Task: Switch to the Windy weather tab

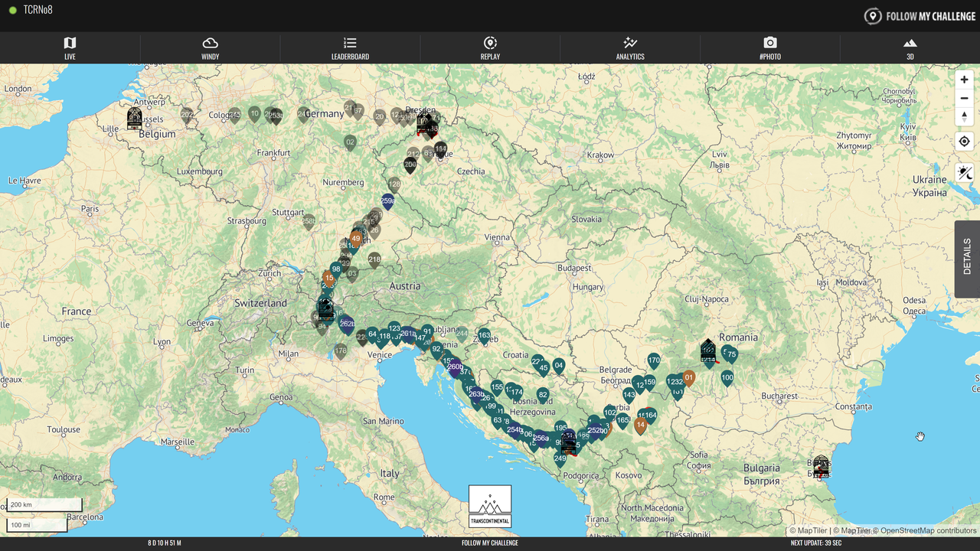Action: [210, 47]
